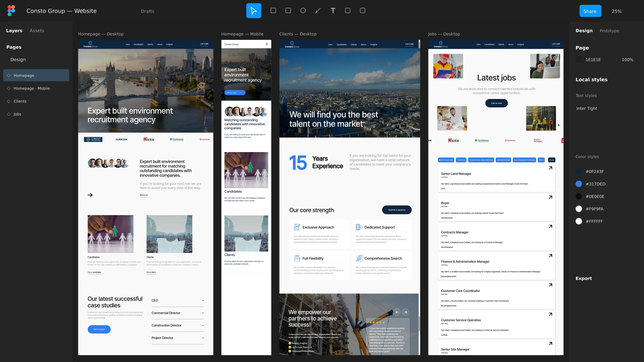Select the Text tool

[333, 11]
